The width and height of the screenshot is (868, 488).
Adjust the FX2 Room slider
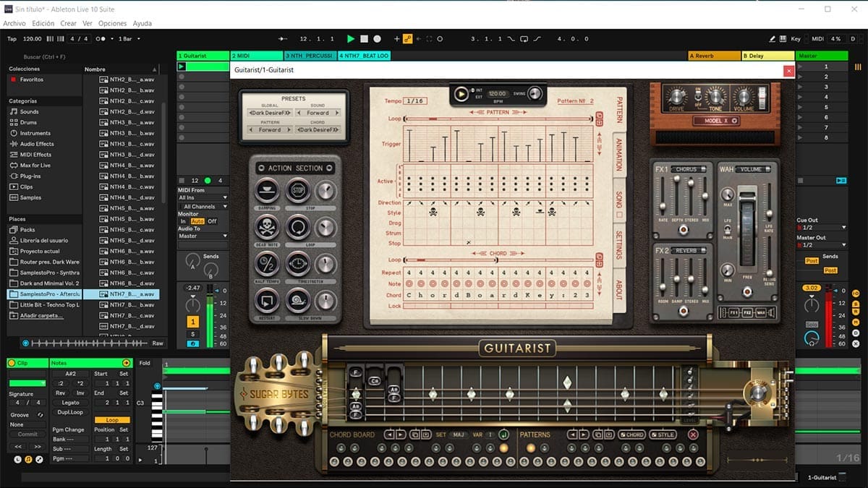(x=663, y=279)
